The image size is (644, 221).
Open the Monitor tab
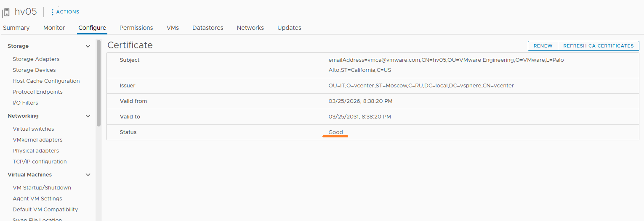54,28
